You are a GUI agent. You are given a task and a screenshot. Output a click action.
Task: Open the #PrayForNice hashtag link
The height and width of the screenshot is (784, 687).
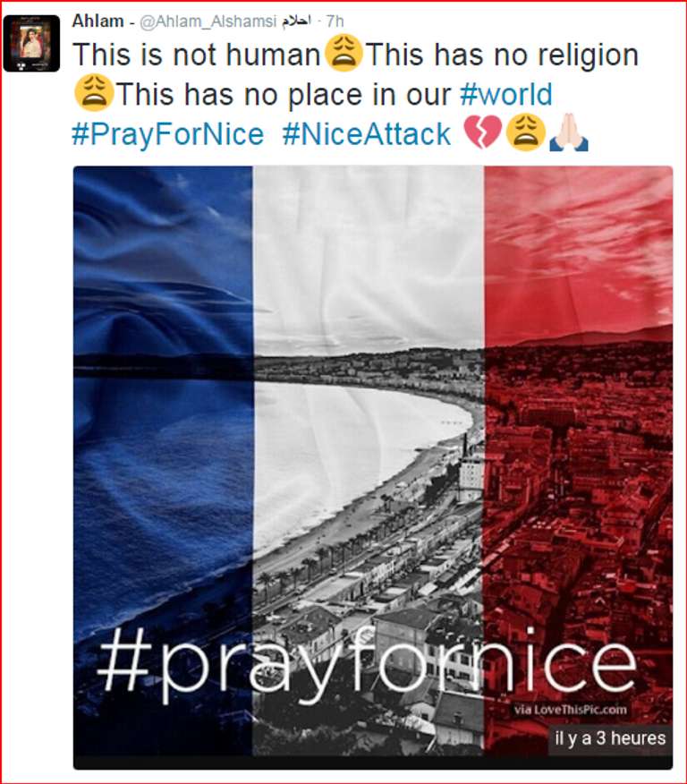pos(168,134)
